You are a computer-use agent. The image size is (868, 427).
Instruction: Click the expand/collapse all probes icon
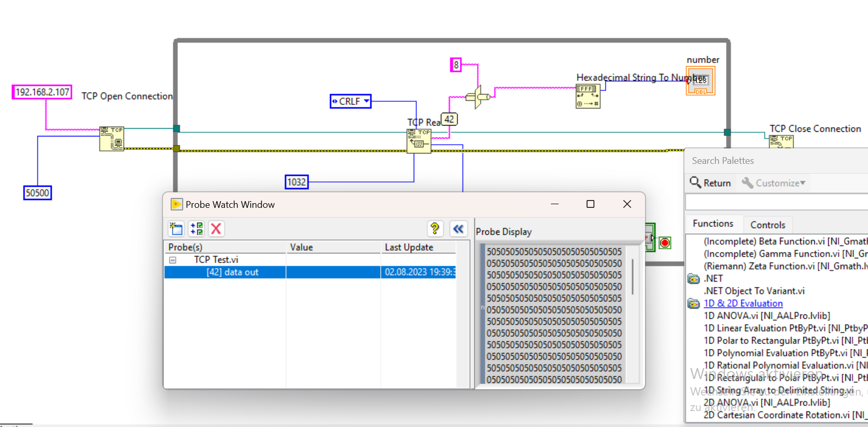(197, 228)
